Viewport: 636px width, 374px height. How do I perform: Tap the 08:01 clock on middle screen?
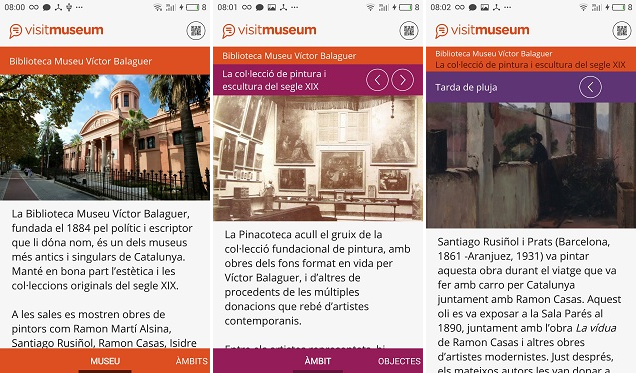(x=227, y=7)
